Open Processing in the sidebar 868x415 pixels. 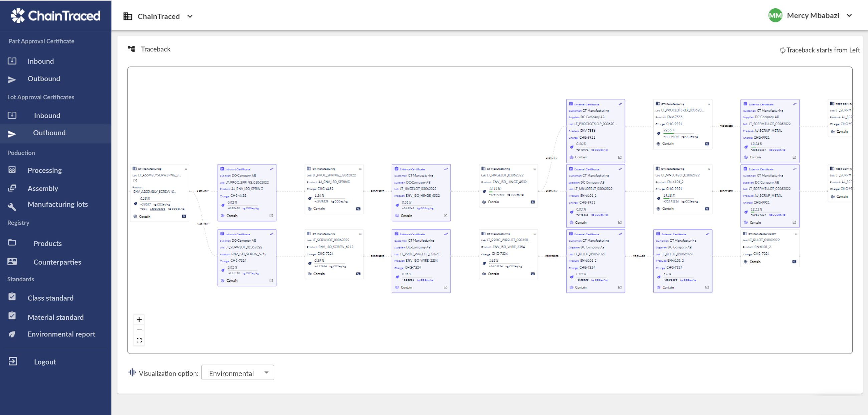pos(44,170)
